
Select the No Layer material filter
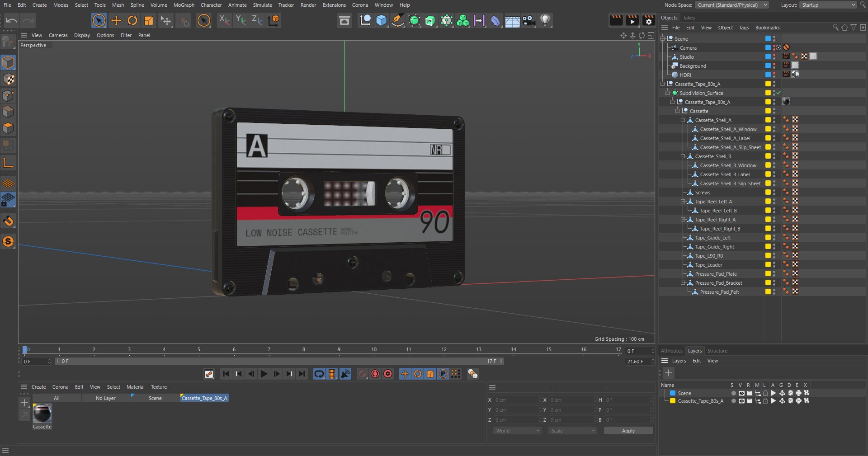point(105,398)
